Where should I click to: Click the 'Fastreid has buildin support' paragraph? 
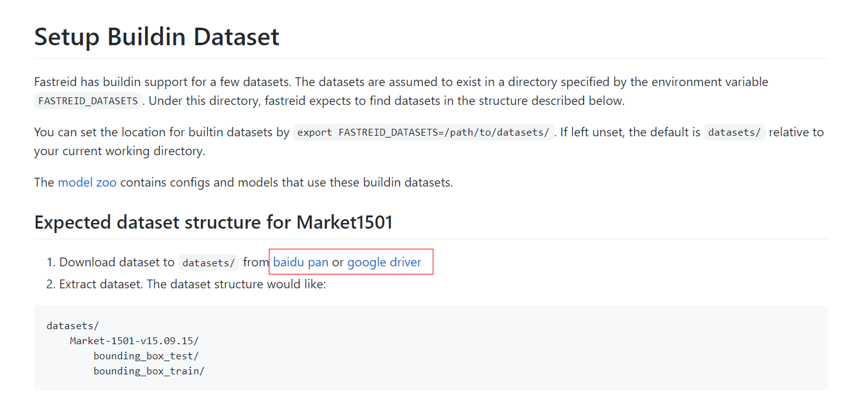pyautogui.click(x=401, y=91)
